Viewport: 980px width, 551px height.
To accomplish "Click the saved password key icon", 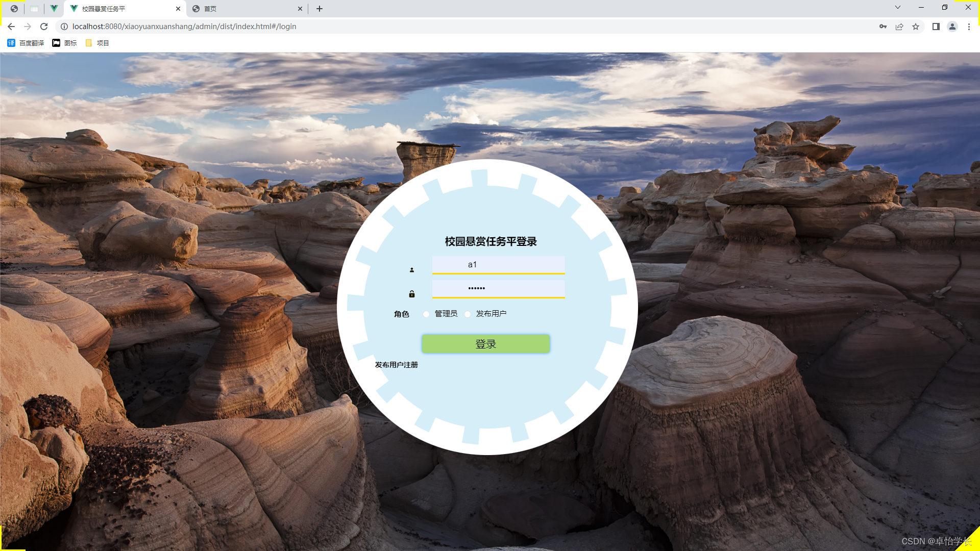I will (883, 27).
